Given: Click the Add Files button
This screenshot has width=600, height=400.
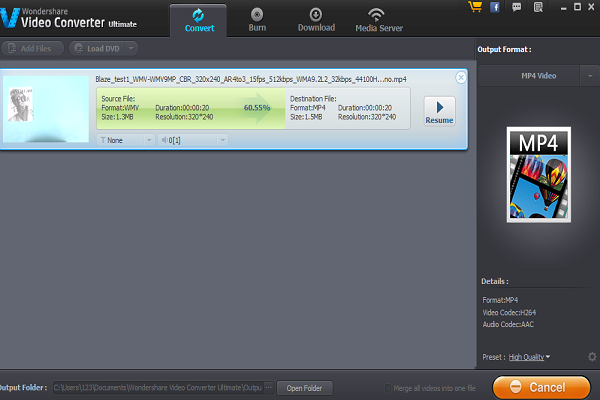Looking at the screenshot, I should pyautogui.click(x=32, y=49).
